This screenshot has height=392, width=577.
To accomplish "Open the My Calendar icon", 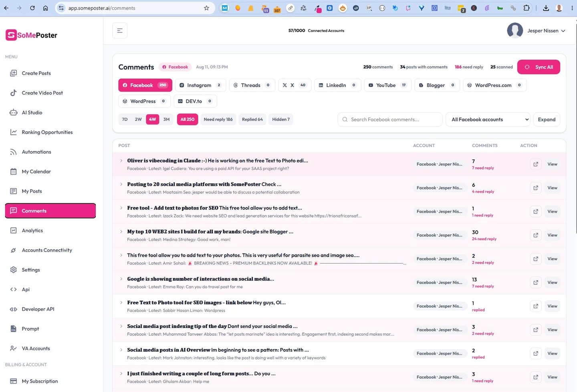I will click(14, 171).
